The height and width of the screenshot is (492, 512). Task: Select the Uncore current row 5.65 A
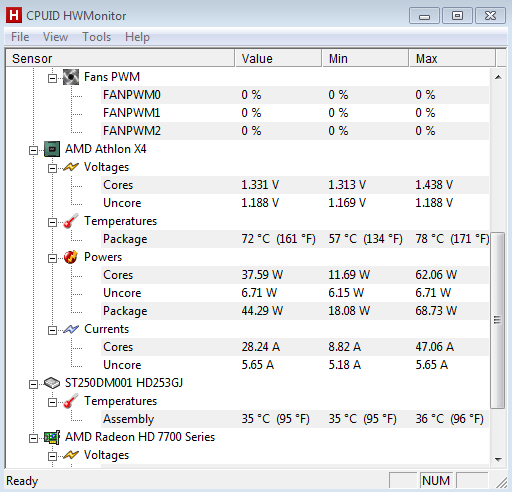pos(295,365)
